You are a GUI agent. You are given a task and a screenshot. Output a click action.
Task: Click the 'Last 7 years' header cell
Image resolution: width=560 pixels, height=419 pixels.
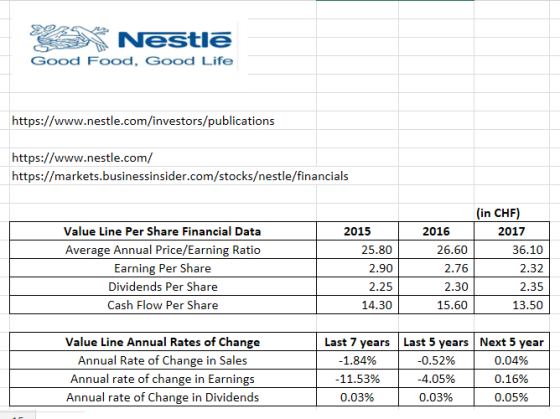[x=357, y=342]
